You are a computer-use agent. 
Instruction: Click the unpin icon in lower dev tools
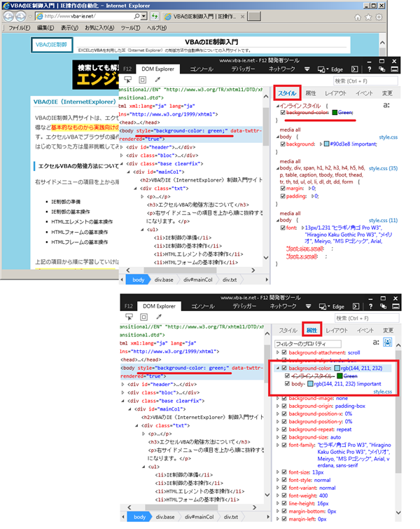[x=384, y=306]
